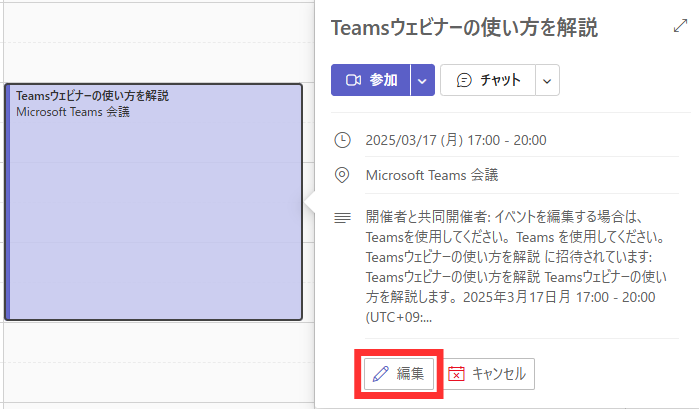Click the clock icon beside the date
The image size is (699, 409).
click(342, 140)
